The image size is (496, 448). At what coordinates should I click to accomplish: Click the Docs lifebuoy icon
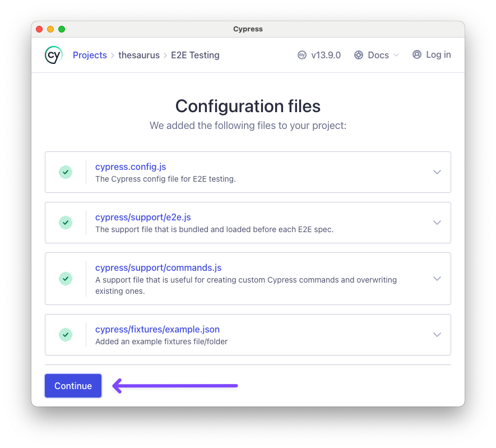(358, 55)
